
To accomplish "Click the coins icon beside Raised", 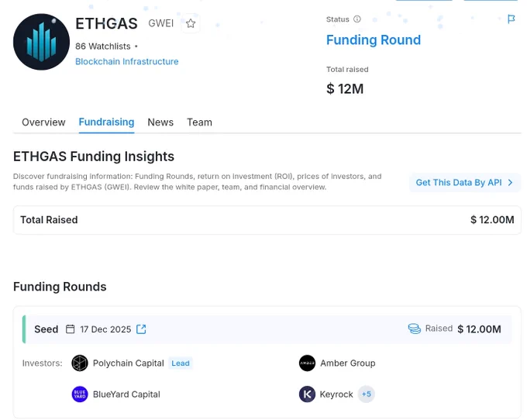I will [414, 329].
